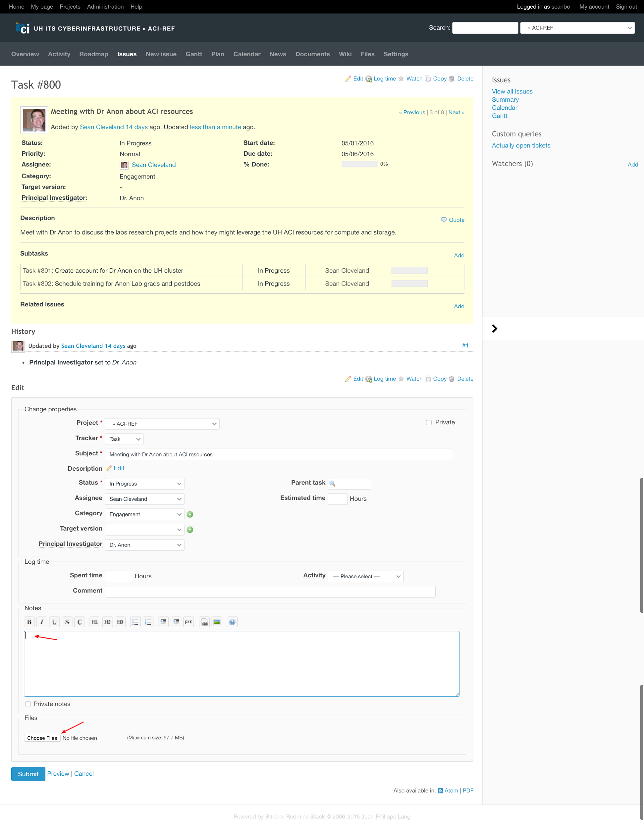Apply bold formatting in Notes toolbar
Viewport: 644px width, 828px height.
coord(29,622)
